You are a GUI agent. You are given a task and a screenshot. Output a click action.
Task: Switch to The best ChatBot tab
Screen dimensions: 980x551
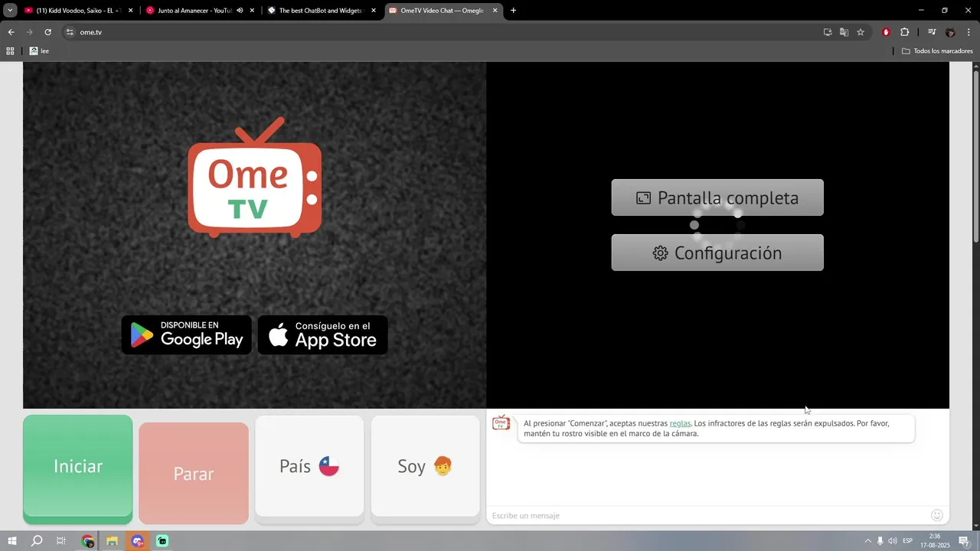(320, 11)
